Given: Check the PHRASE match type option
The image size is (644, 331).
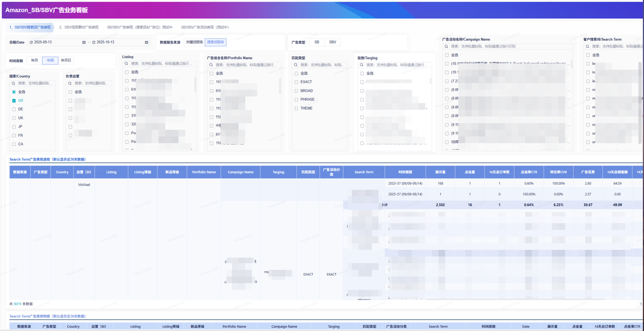Looking at the screenshot, I should pyautogui.click(x=296, y=99).
